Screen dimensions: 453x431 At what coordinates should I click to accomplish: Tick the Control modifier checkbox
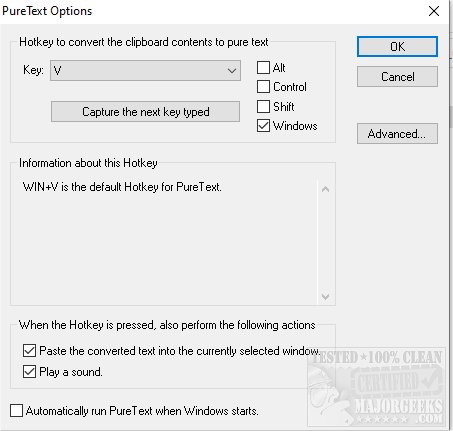coord(263,87)
